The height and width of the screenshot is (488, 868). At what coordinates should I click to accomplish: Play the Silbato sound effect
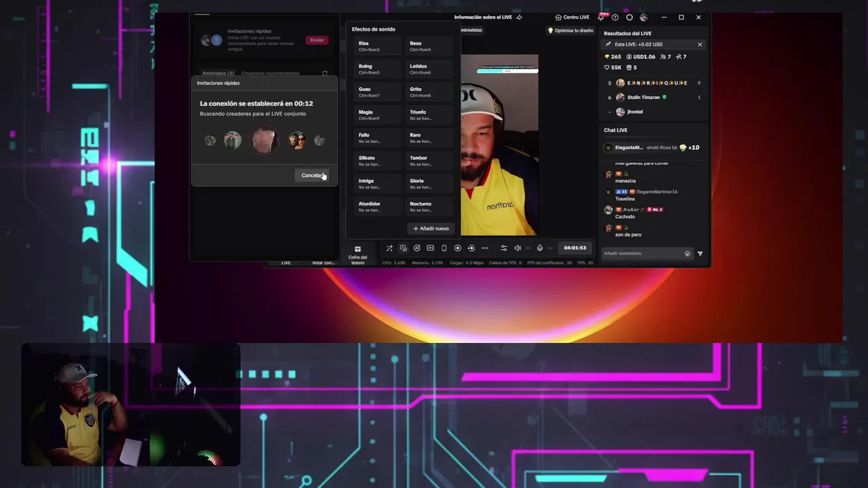(x=378, y=161)
